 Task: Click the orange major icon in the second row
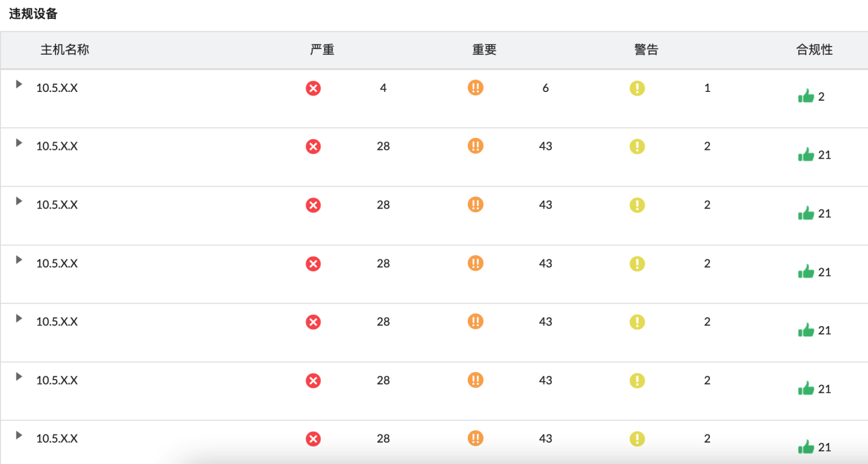click(x=475, y=146)
